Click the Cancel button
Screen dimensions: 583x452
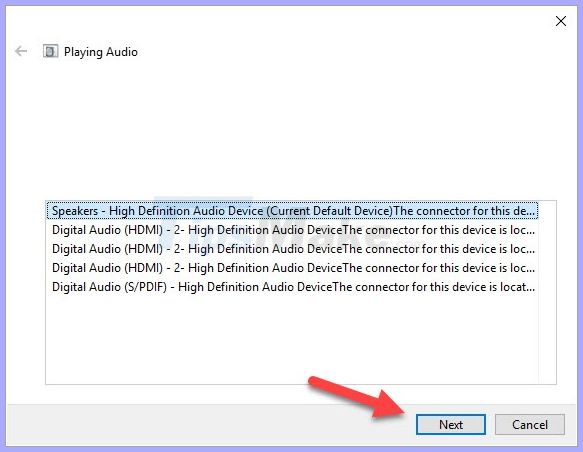click(529, 424)
